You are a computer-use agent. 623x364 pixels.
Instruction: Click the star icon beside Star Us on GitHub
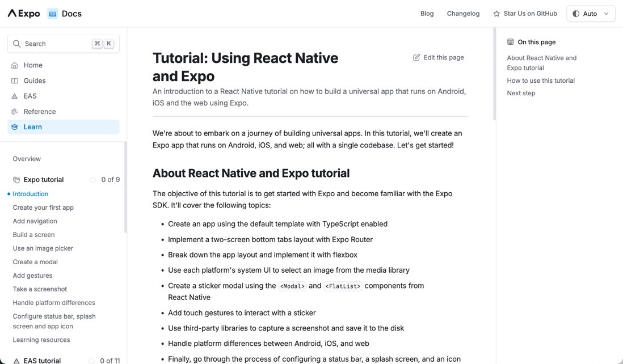pos(496,14)
